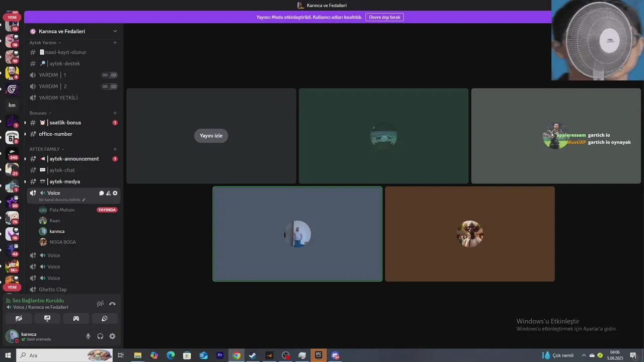This screenshot has height=362, width=644.
Task: Click Ses Bağlantısı Kuruldu connection status
Action: (38, 301)
